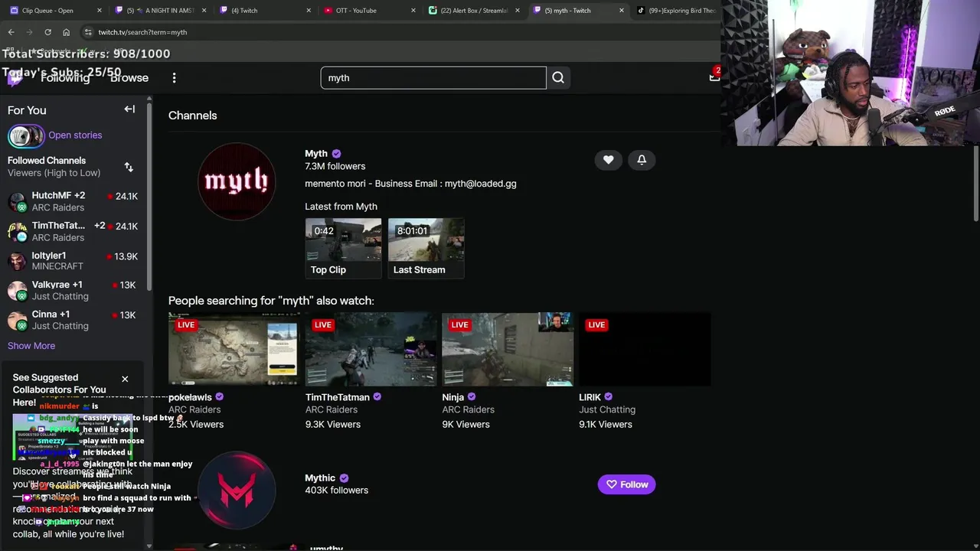
Task: Open Mythic channel name link
Action: [x=320, y=478]
